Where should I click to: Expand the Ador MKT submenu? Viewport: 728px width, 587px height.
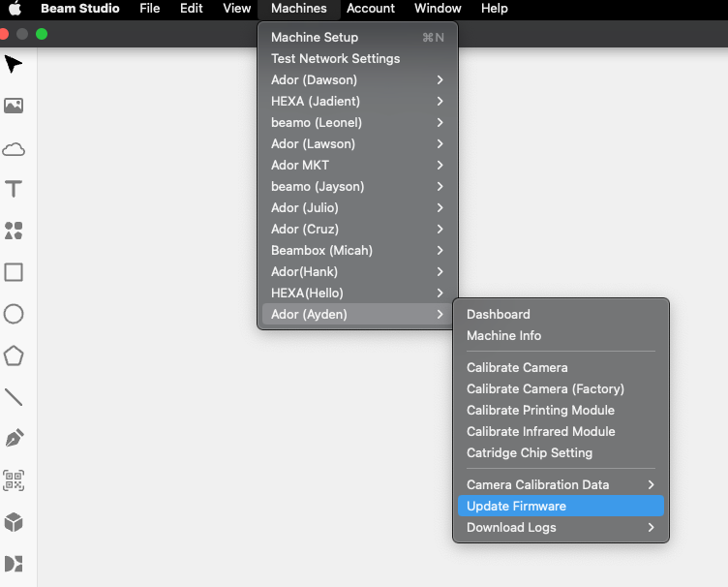coord(357,166)
